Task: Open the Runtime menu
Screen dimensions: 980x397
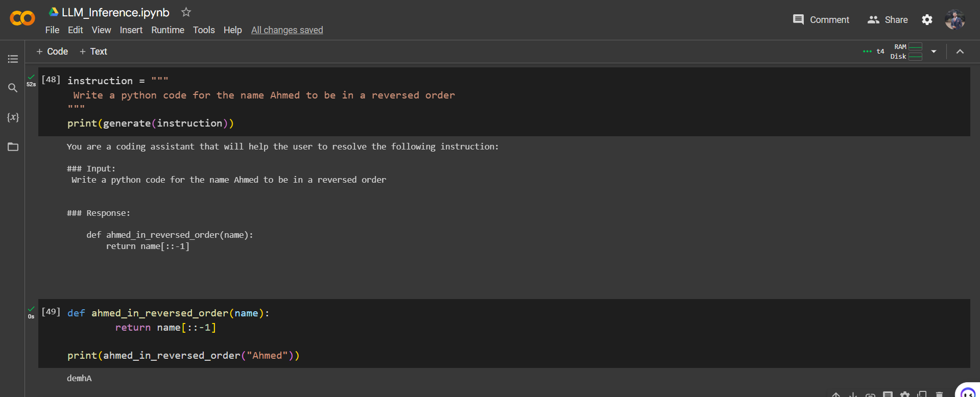Action: pyautogui.click(x=168, y=30)
